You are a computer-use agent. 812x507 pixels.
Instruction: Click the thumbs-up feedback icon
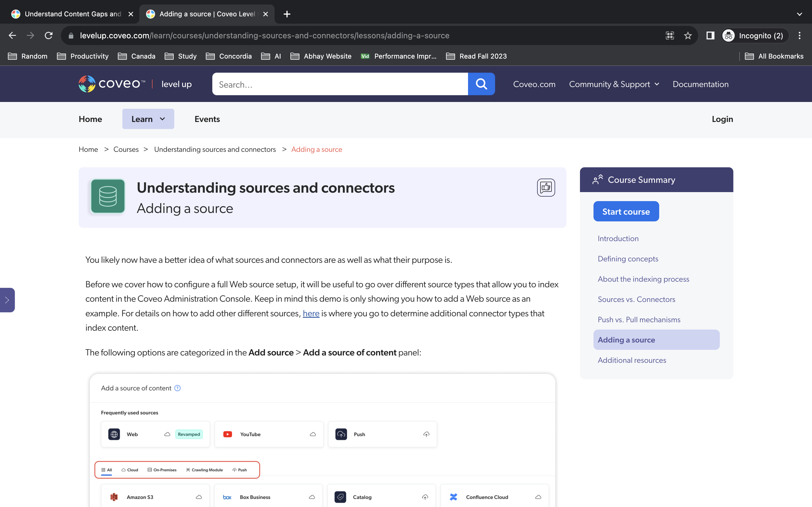(x=546, y=187)
